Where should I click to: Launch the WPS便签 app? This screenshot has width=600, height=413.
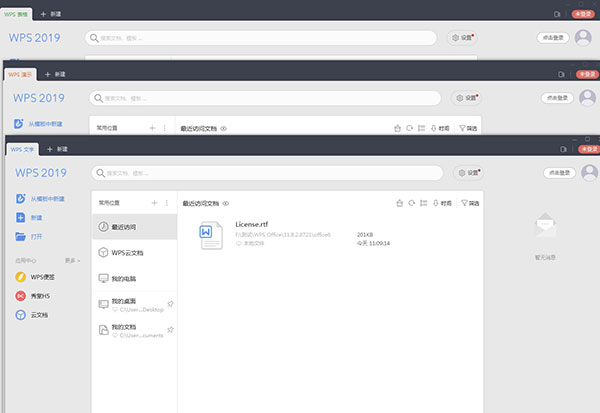[35, 277]
